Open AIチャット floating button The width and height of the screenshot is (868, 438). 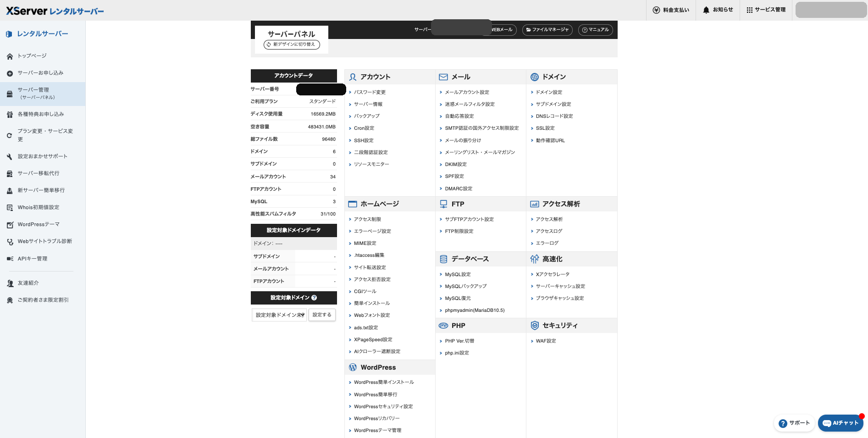840,423
